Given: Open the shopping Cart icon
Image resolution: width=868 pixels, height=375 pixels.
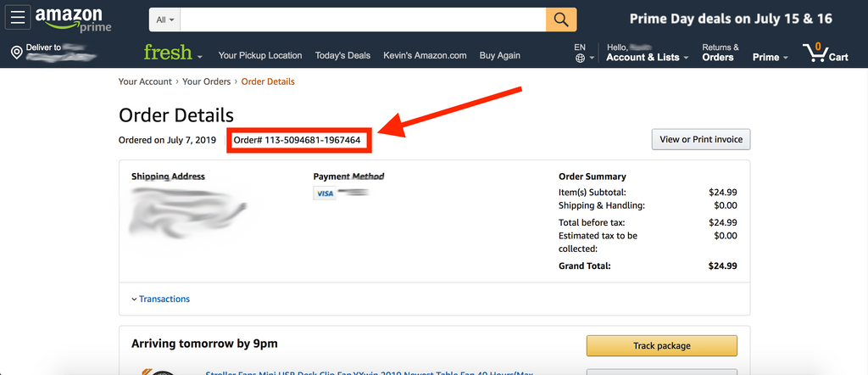Looking at the screenshot, I should click(825, 53).
